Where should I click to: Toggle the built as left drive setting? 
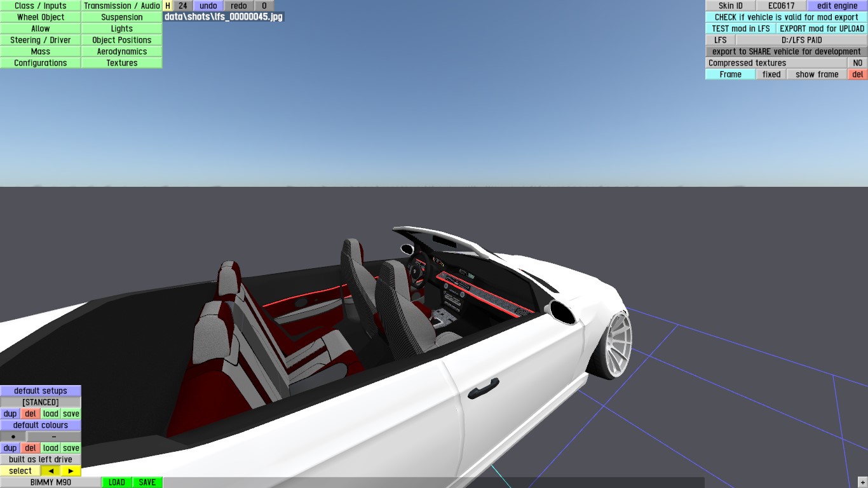point(41,459)
